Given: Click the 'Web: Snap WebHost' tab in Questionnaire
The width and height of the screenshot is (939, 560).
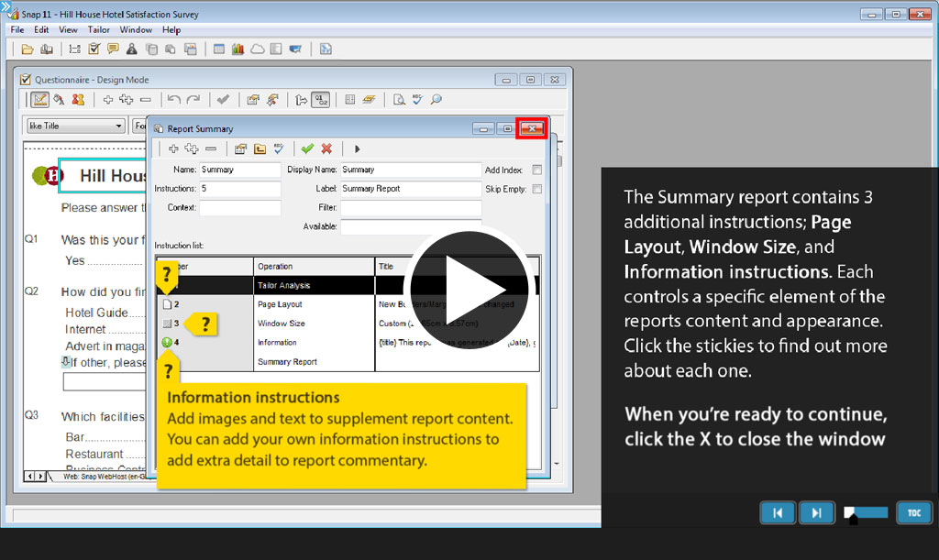Looking at the screenshot, I should point(103,477).
